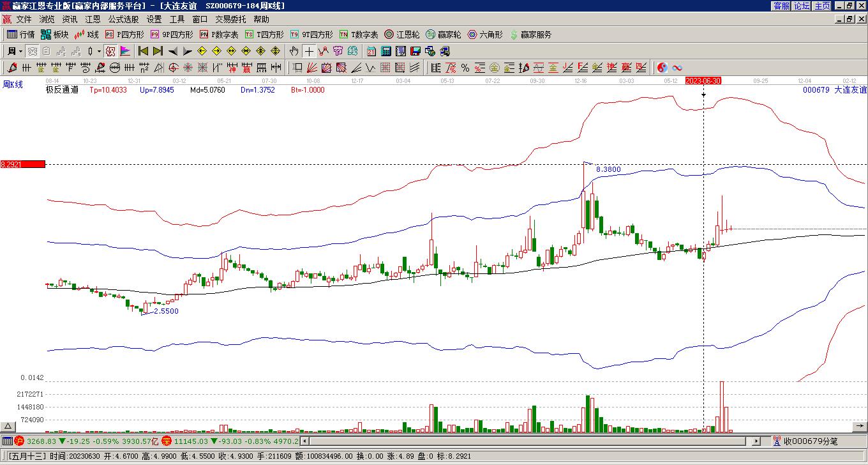Open the calculator icon
The width and height of the screenshot is (868, 465).
386,51
